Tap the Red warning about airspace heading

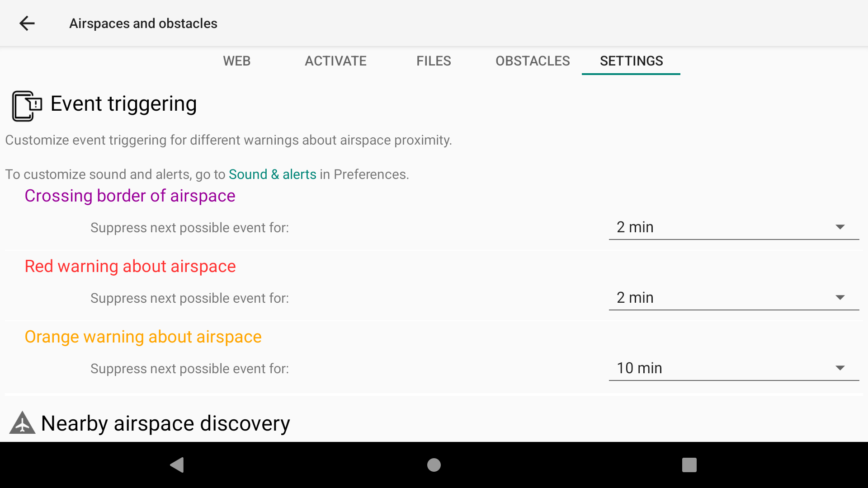pos(130,267)
